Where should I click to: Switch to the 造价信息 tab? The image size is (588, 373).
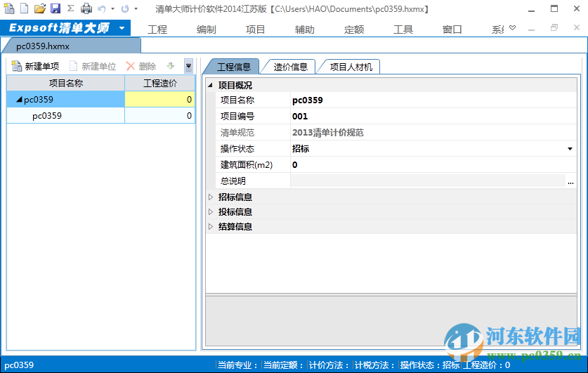click(291, 67)
